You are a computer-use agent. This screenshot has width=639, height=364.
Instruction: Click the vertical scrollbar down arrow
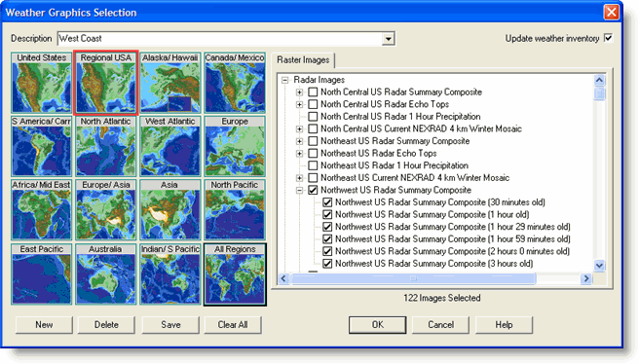tap(599, 266)
